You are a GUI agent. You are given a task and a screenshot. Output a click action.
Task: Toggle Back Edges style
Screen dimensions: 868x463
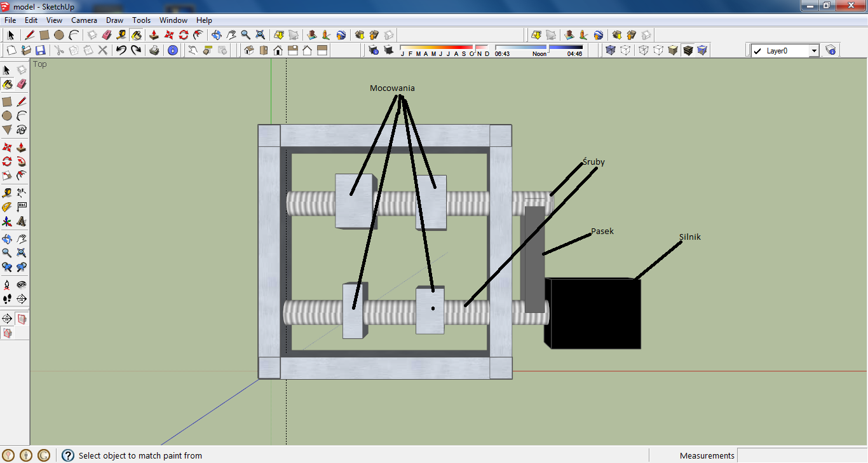625,50
